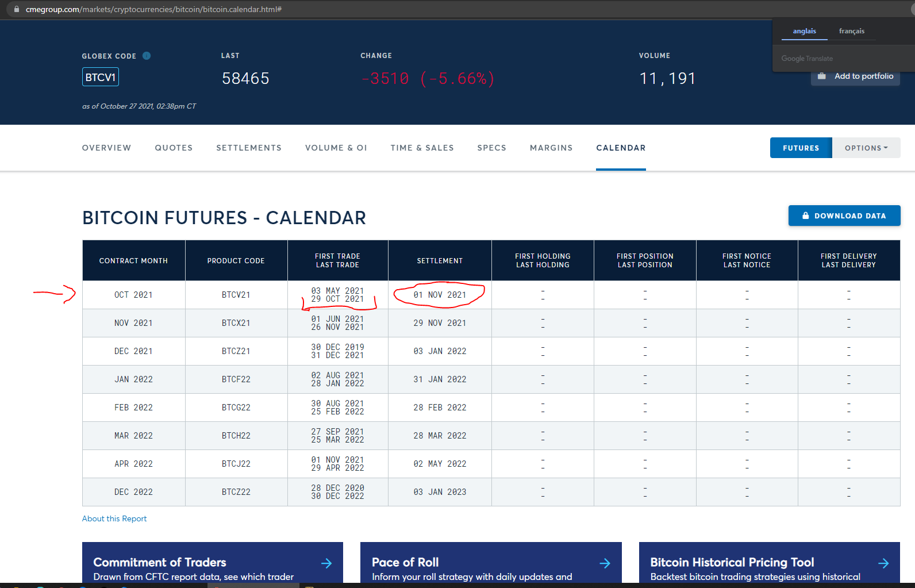Select the Futures toggle button
The image size is (915, 588).
point(801,148)
